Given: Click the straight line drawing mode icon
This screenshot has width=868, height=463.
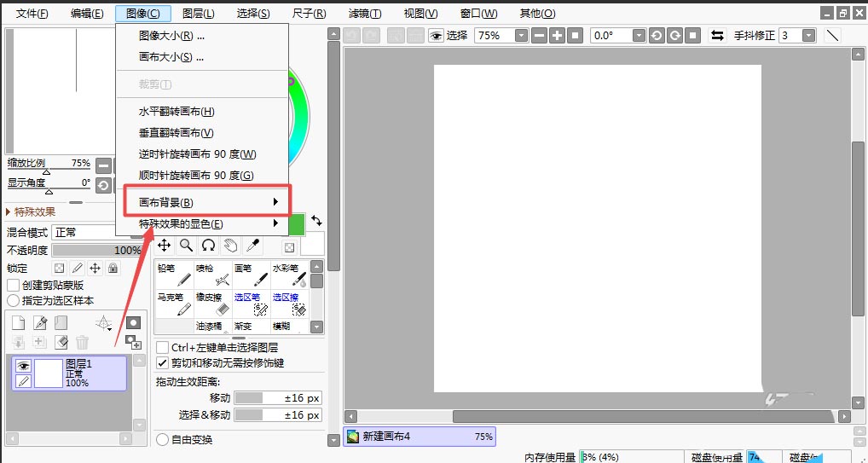Looking at the screenshot, I should point(832,36).
